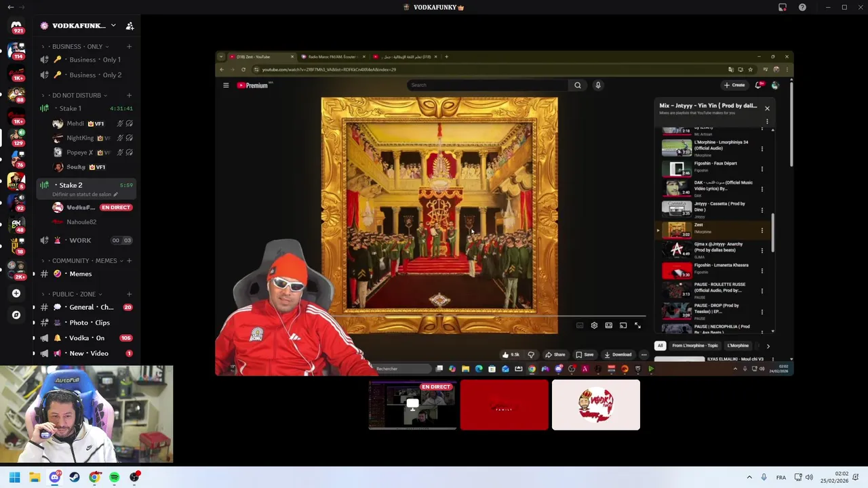The image size is (868, 488).
Task: Open Discord from the Windows taskbar
Action: (55, 477)
